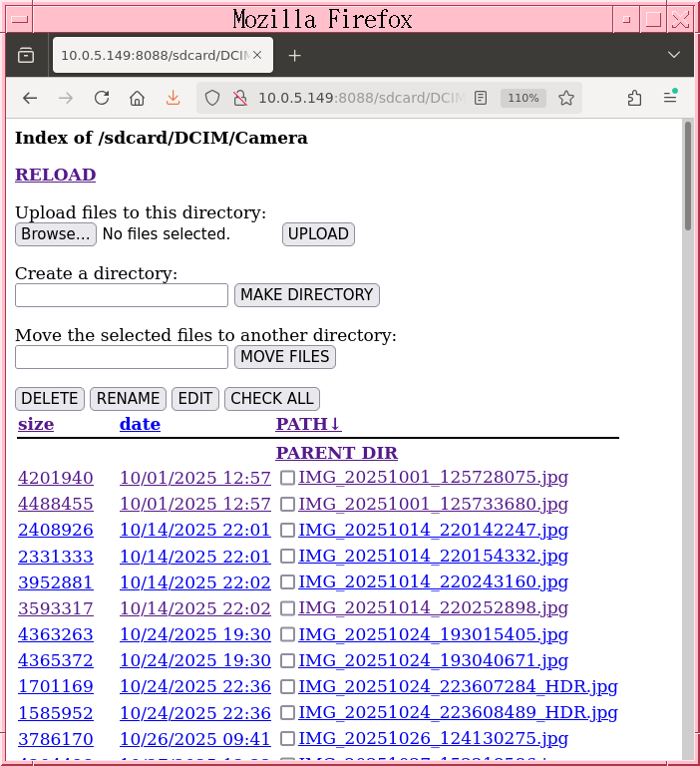Focus the Create a directory text field

click(x=122, y=295)
